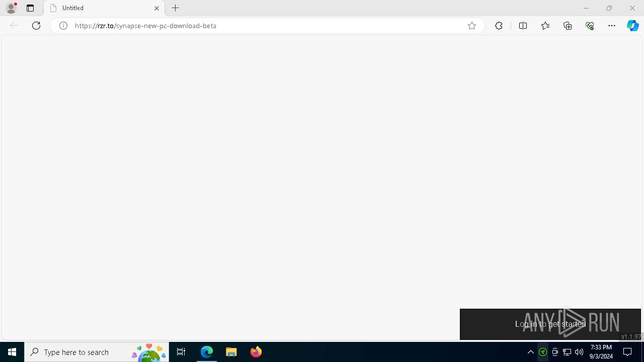This screenshot has width=644, height=362.
Task: Open the notification center icon
Action: [x=627, y=352]
